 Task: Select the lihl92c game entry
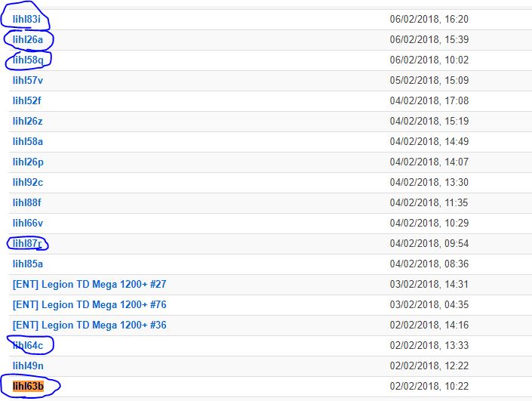pyautogui.click(x=28, y=182)
